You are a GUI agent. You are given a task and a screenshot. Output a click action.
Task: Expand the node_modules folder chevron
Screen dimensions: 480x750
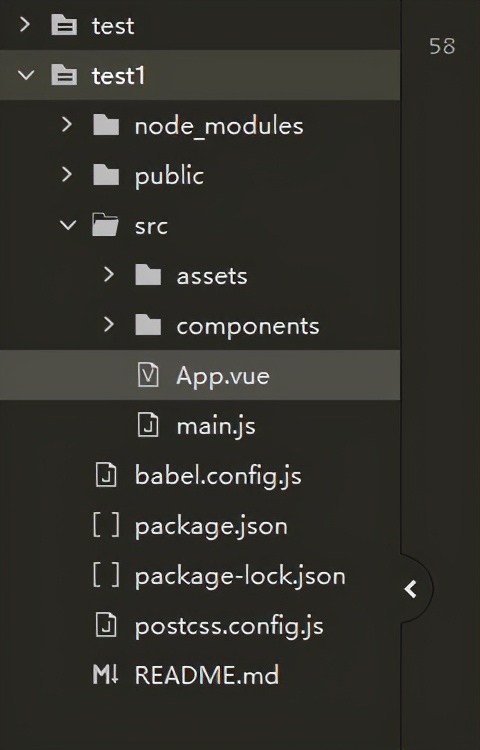coord(67,125)
